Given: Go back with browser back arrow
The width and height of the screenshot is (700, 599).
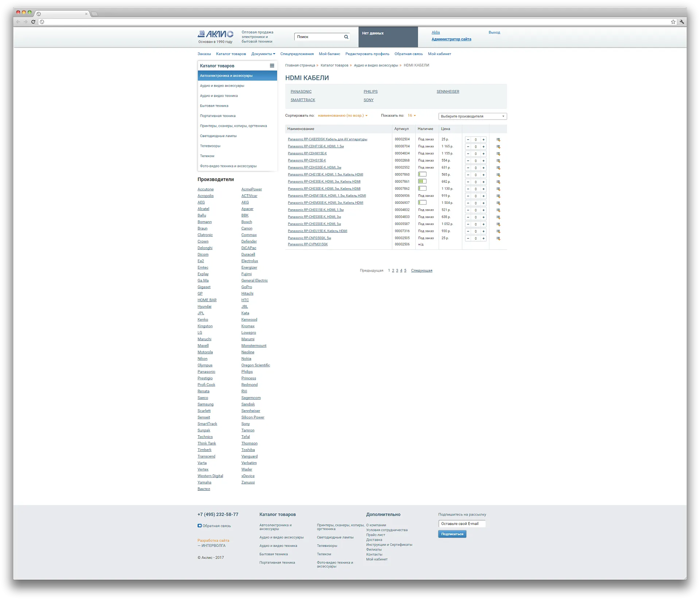Looking at the screenshot, I should (x=18, y=22).
